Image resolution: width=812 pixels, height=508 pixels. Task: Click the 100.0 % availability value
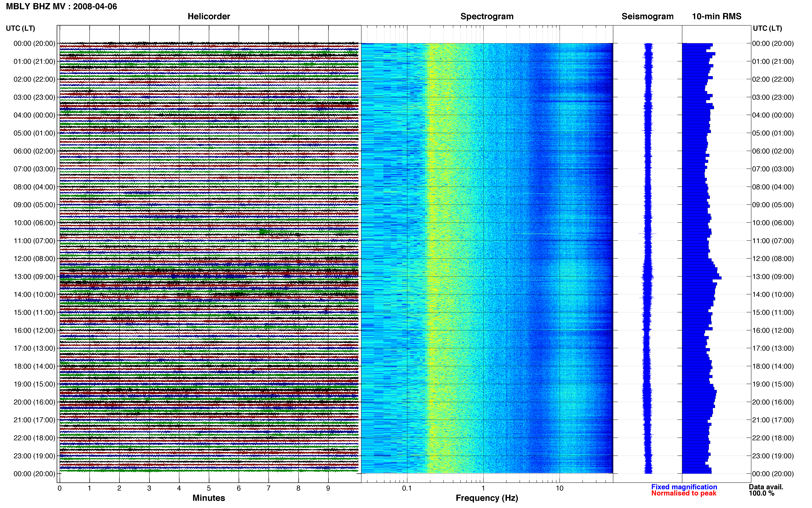(762, 493)
